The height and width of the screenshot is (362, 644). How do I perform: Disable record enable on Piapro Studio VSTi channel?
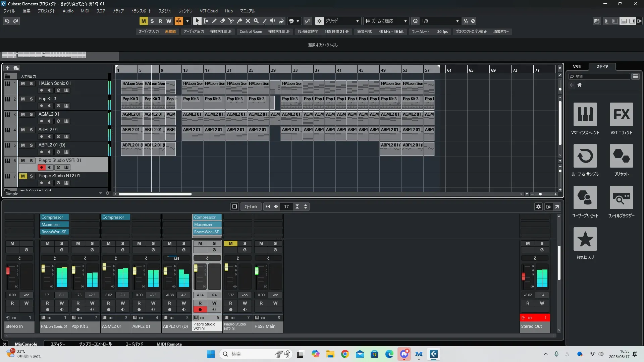point(200,309)
